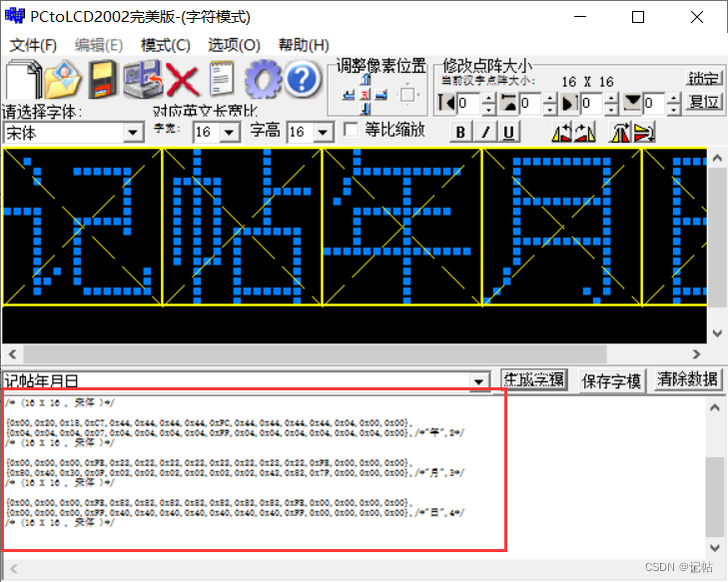Click the glyph preview scroll right arrow
The height and width of the screenshot is (582, 728).
(x=696, y=354)
